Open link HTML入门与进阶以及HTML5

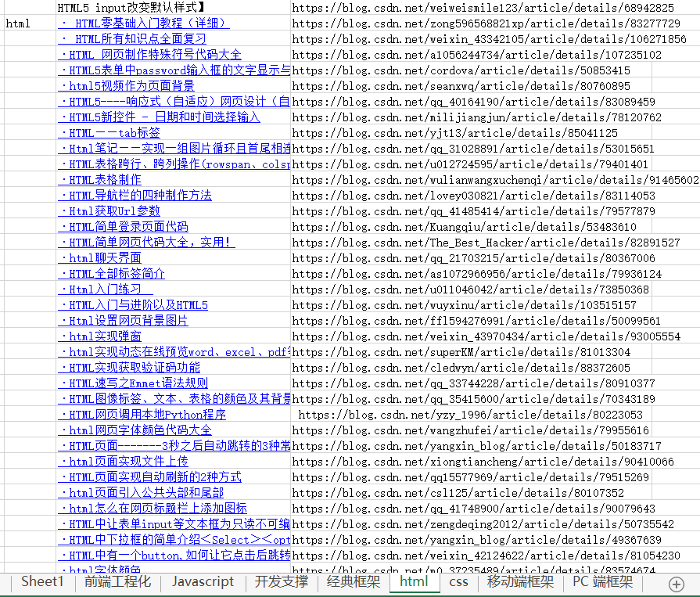tap(133, 305)
